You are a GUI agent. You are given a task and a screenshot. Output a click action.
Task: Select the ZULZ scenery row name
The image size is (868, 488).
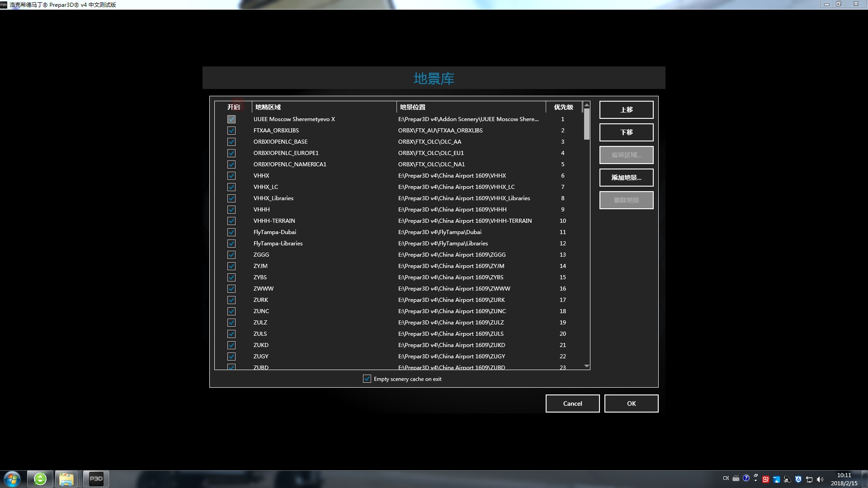(x=260, y=323)
